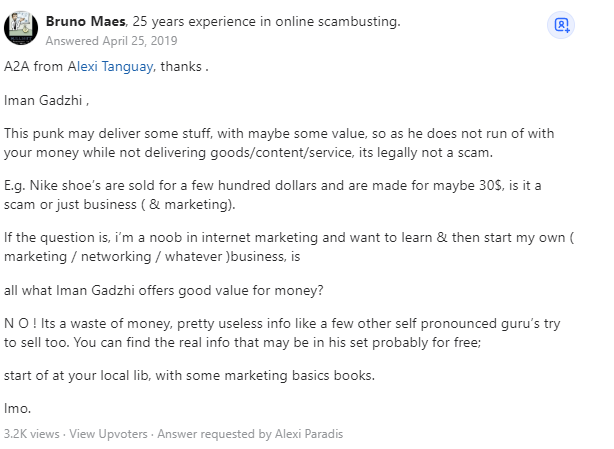Click the 'If the question is, i'm a noob' line
This screenshot has width=614, height=449.
(x=289, y=237)
